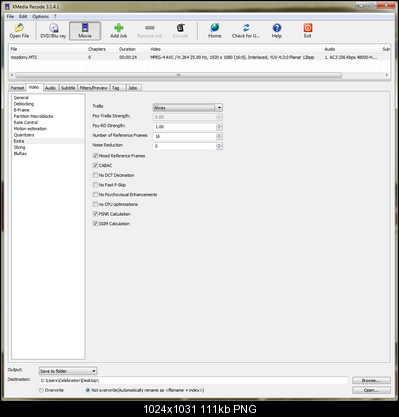This screenshot has width=399, height=417.
Task: Toggle the CABAC checkbox
Action: click(95, 165)
